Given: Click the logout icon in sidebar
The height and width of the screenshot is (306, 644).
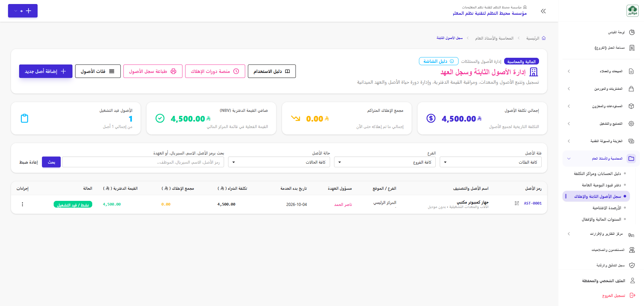Looking at the screenshot, I should pyautogui.click(x=633, y=295).
